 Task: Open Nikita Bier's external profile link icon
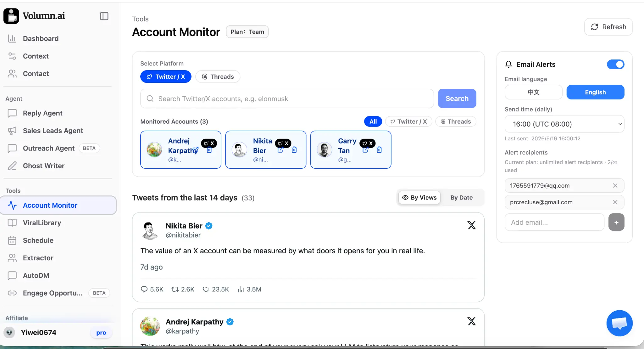(x=280, y=150)
